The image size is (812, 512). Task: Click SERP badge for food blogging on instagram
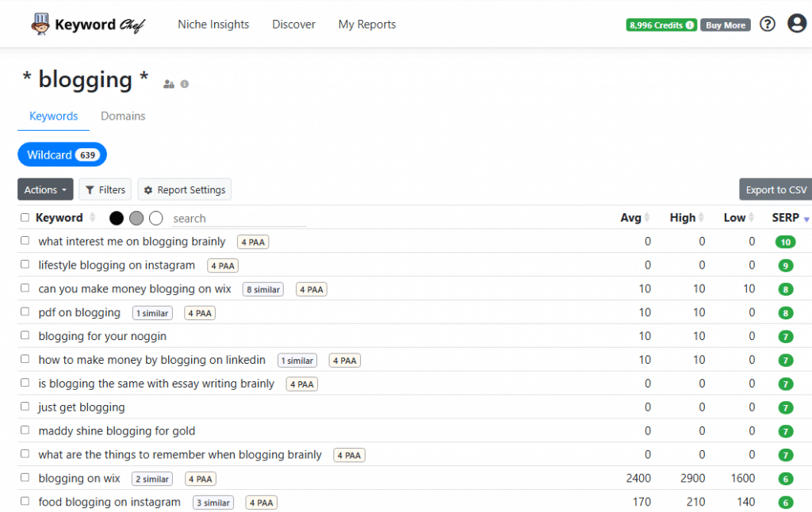coord(786,502)
